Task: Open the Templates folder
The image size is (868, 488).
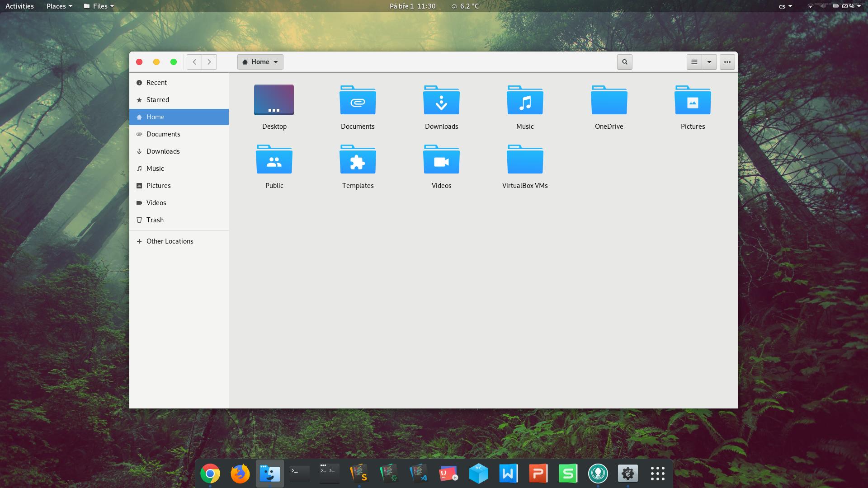Action: [x=358, y=160]
